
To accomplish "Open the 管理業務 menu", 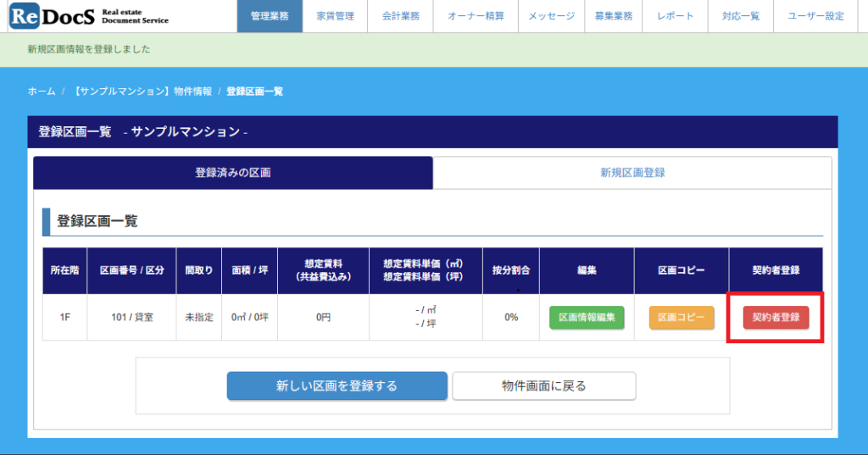I will [x=270, y=16].
